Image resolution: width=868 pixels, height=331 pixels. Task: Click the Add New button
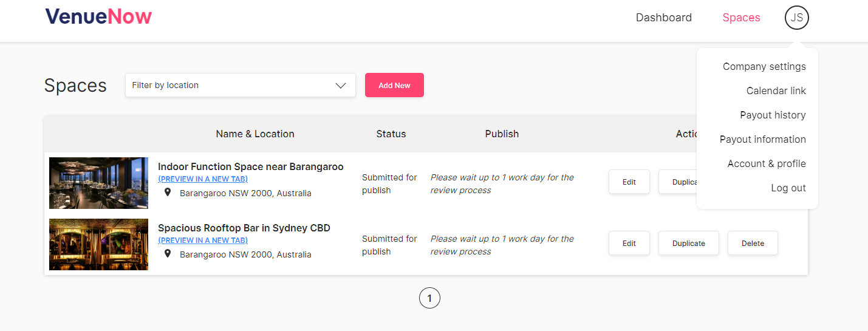pos(394,85)
